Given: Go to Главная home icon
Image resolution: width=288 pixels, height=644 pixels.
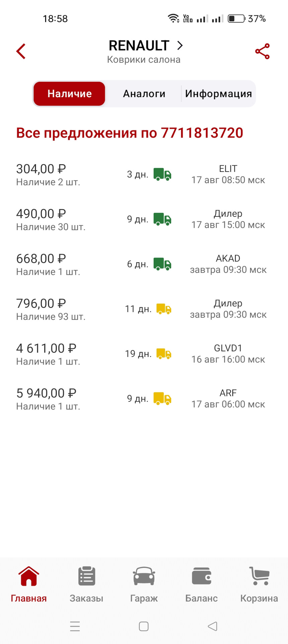Looking at the screenshot, I should (29, 576).
